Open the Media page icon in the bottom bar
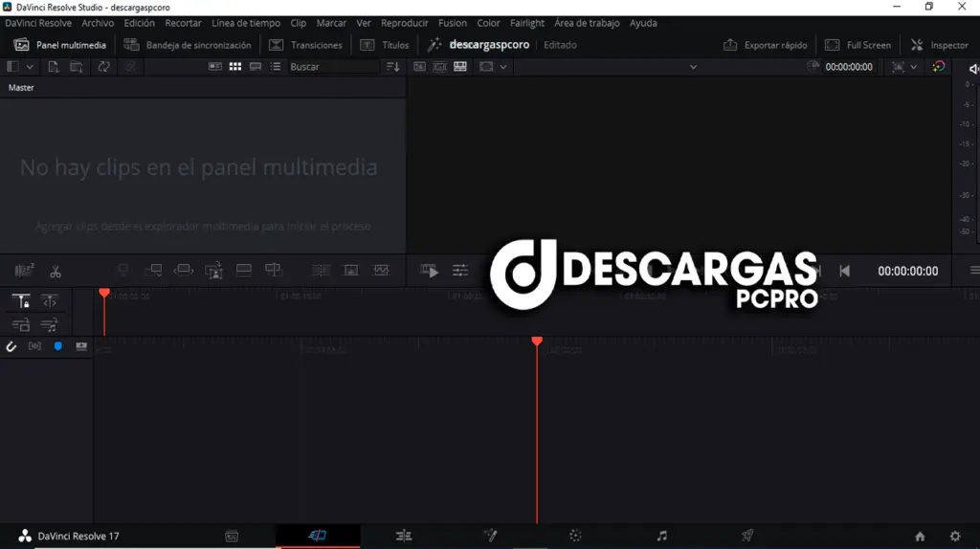980x549 pixels. tap(232, 536)
